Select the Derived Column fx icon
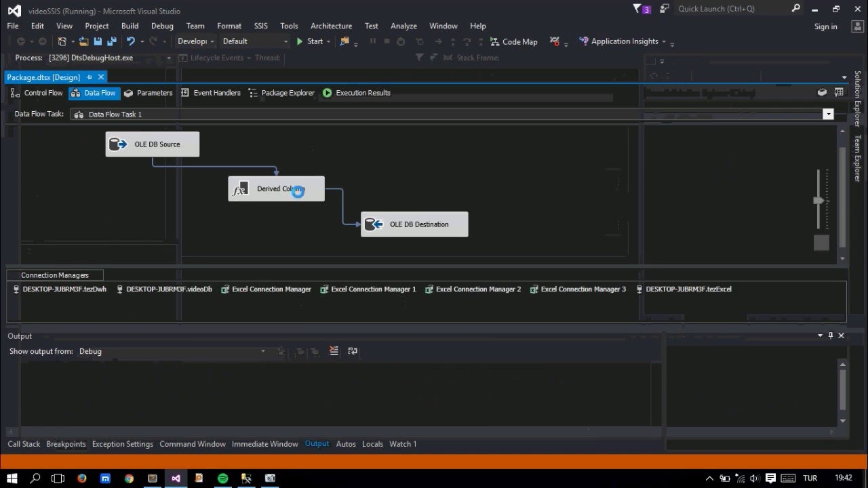 click(239, 190)
